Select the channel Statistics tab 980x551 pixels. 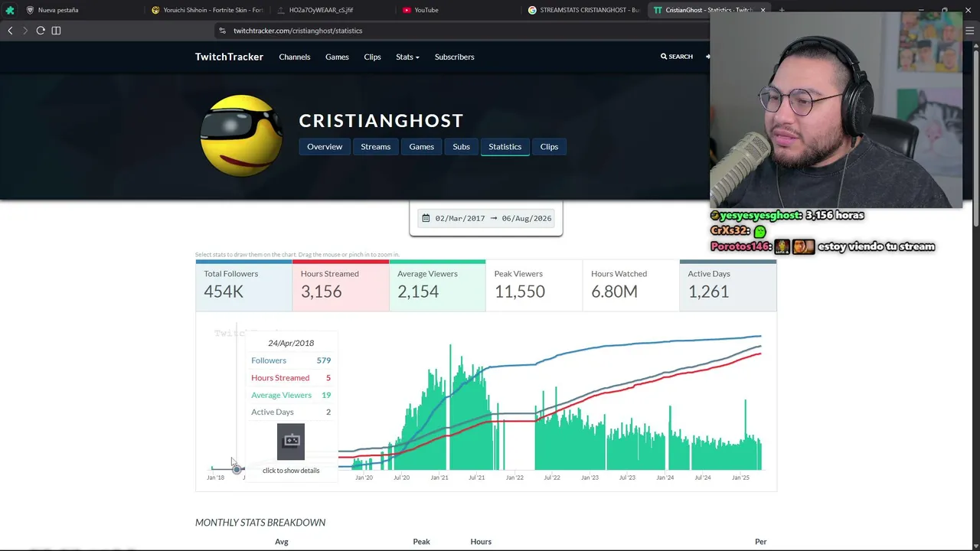(505, 147)
